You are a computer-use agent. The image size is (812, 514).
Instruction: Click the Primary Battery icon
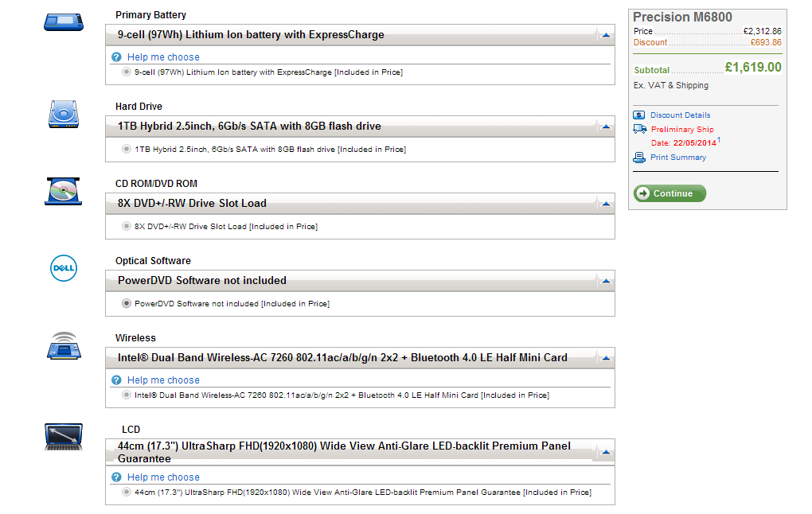[64, 22]
